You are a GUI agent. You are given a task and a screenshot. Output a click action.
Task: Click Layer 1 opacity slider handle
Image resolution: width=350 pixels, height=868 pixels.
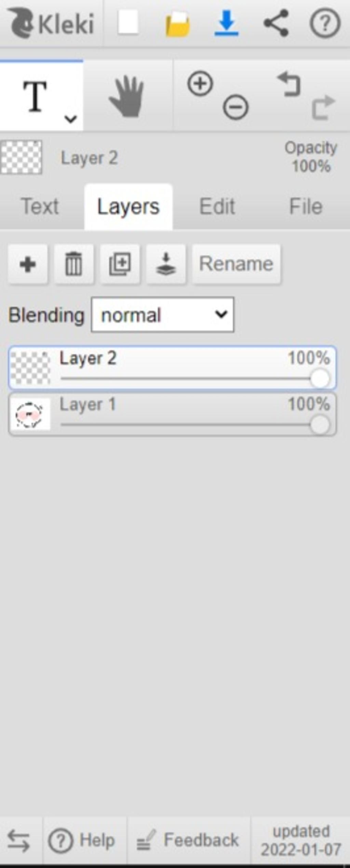pos(320,425)
